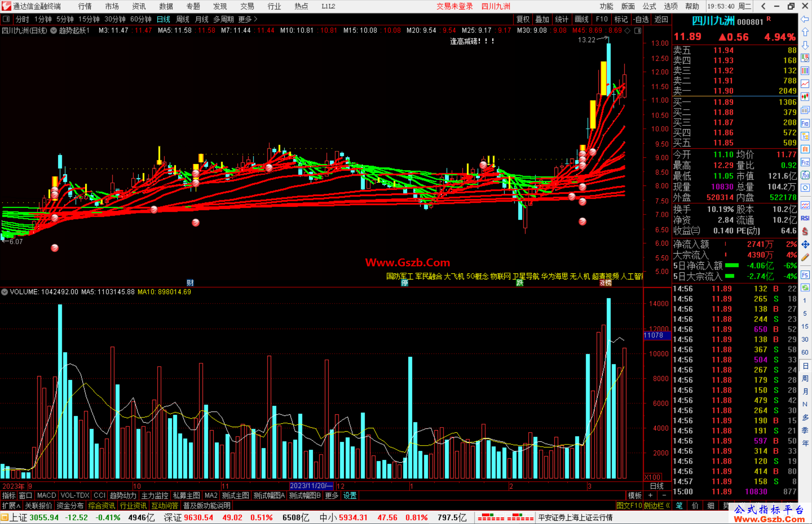Expand the 扩展 panel arrow

(11, 506)
